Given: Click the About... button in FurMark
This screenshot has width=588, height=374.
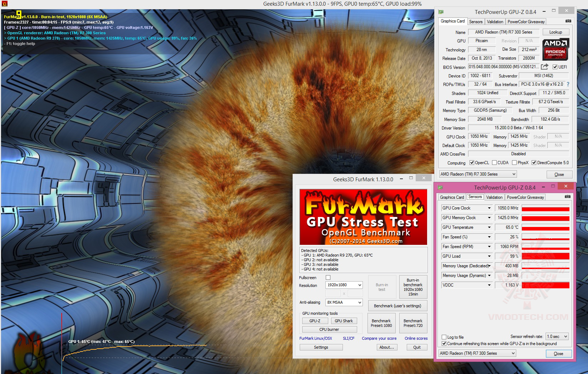Looking at the screenshot, I should click(387, 347).
